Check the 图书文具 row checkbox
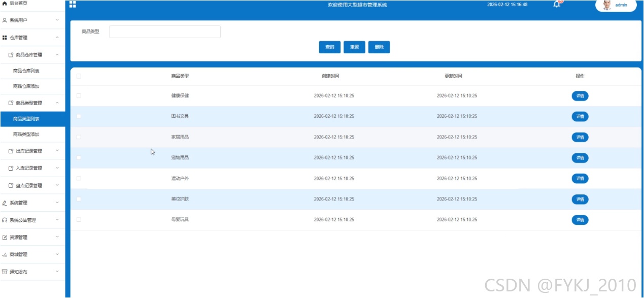 [x=79, y=116]
